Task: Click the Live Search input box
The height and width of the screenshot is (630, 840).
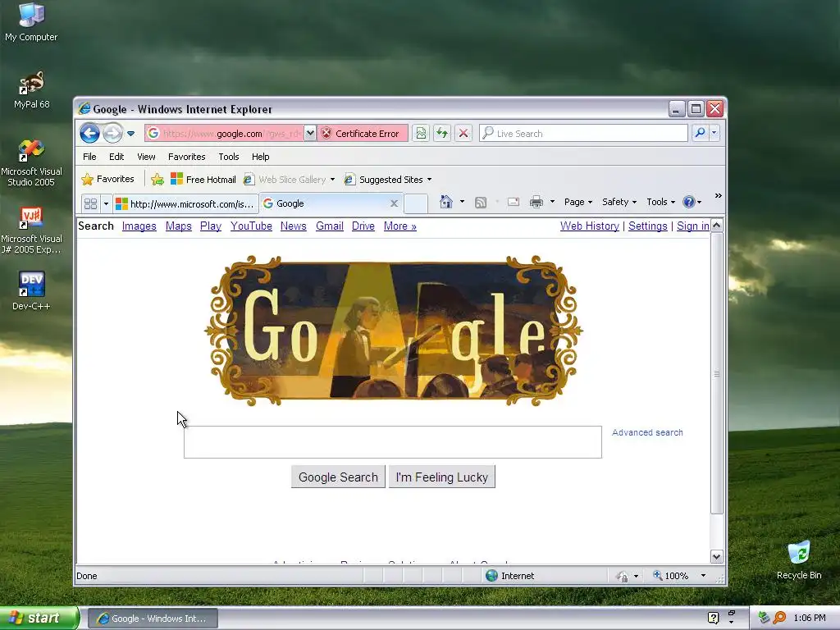Action: tap(583, 134)
